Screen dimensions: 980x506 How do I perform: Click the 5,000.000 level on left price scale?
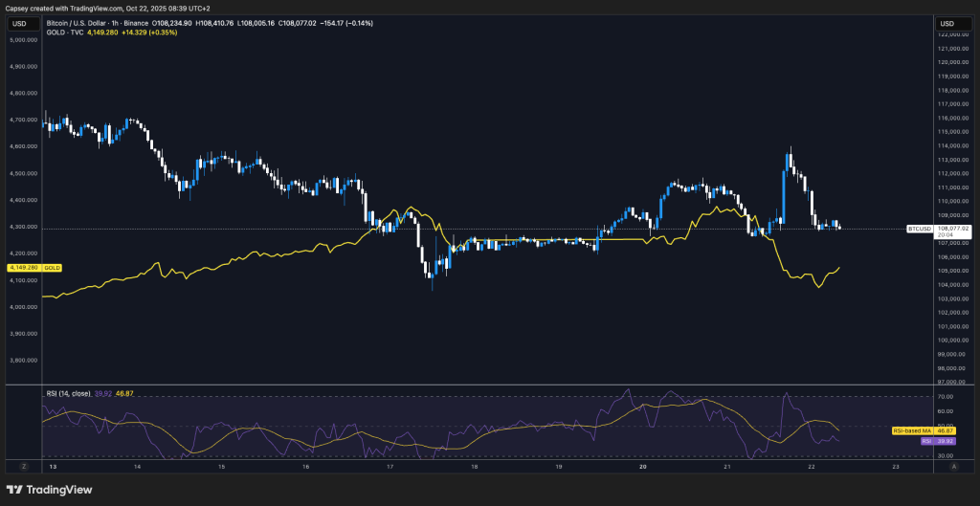(23, 40)
